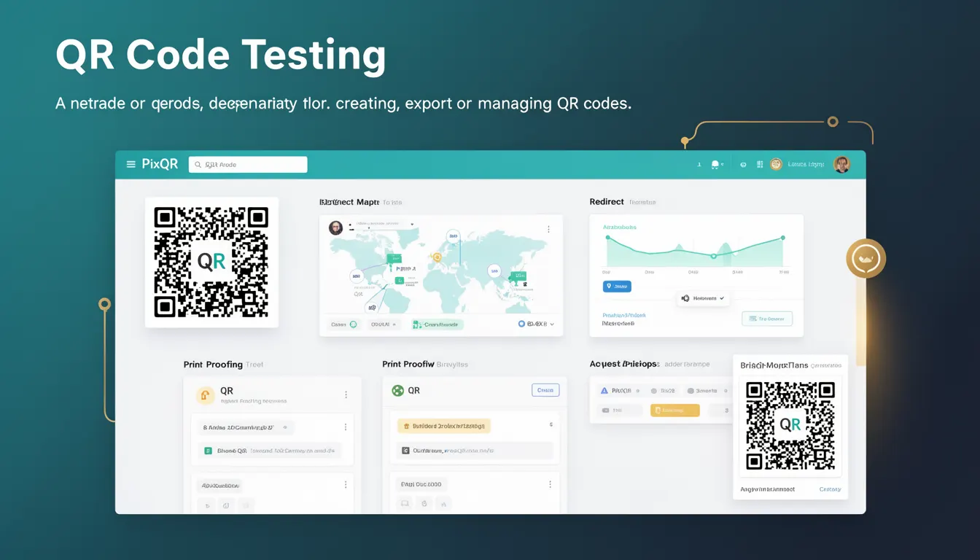Click the blue triangle icon in third section
The width and height of the screenshot is (980, 560).
(x=604, y=391)
